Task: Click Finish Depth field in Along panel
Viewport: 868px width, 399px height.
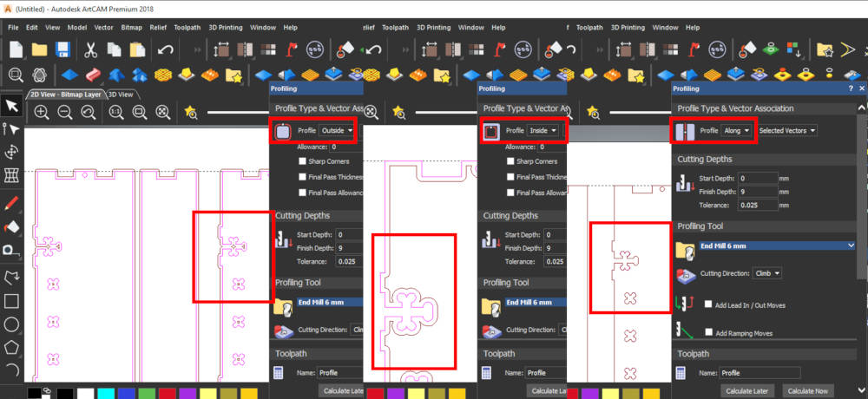Action: point(757,192)
